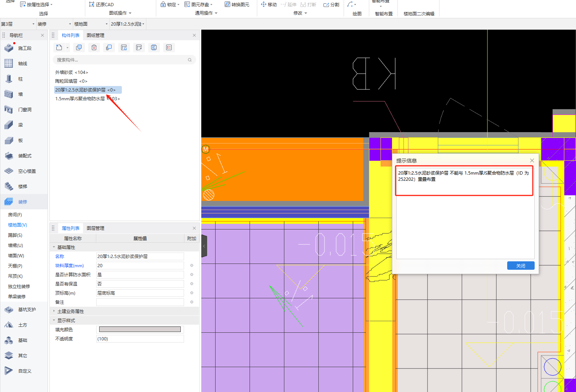Click the 图元存盘 button

pyautogui.click(x=198, y=4)
